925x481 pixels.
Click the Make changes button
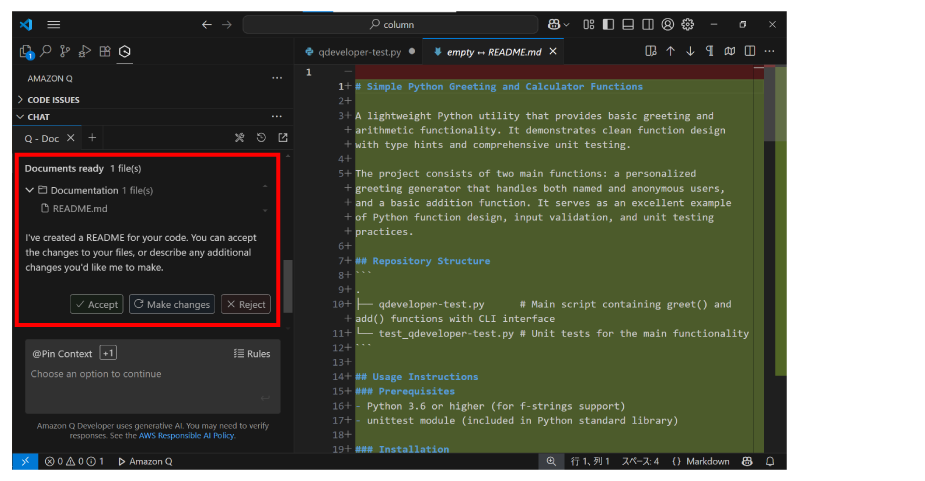172,304
